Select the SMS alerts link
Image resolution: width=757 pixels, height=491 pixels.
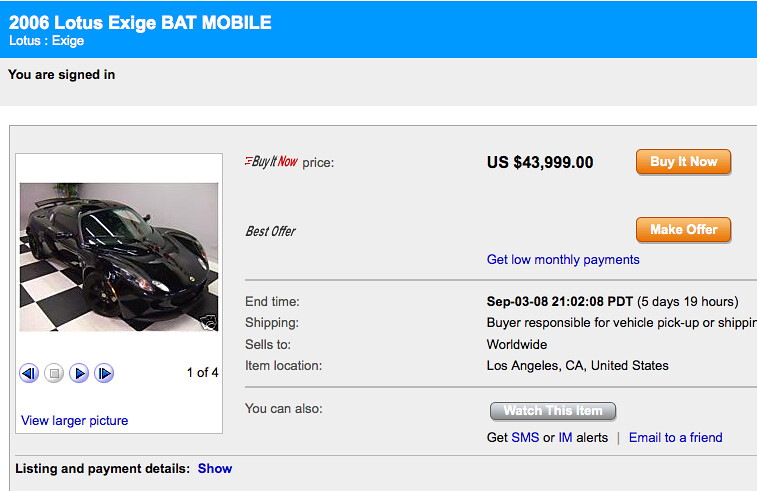pyautogui.click(x=525, y=438)
